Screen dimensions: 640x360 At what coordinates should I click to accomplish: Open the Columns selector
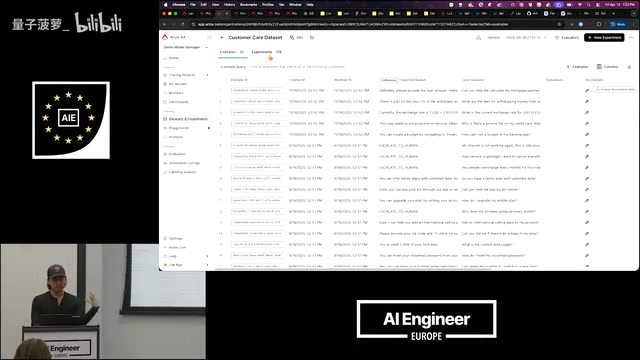tap(607, 67)
